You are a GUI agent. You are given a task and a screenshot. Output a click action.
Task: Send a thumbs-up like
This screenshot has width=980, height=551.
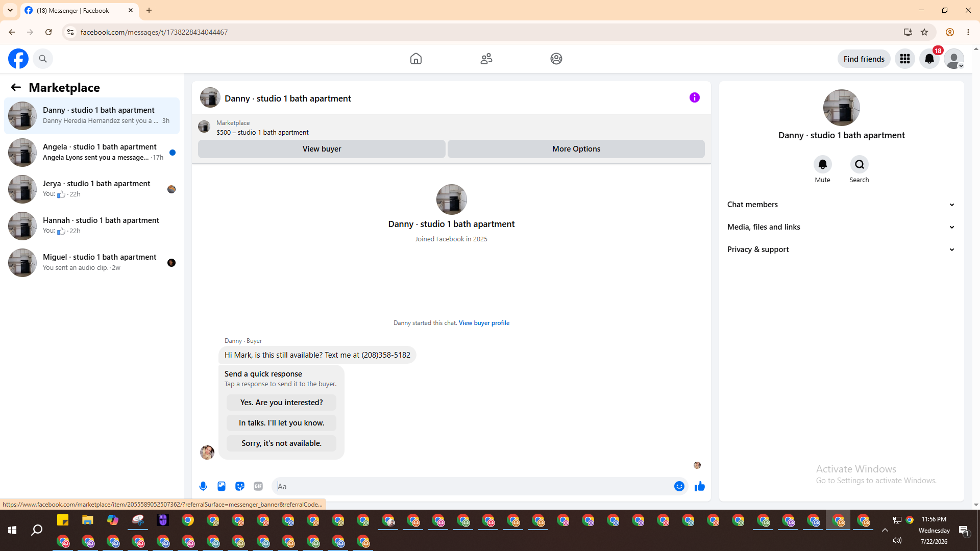point(700,486)
